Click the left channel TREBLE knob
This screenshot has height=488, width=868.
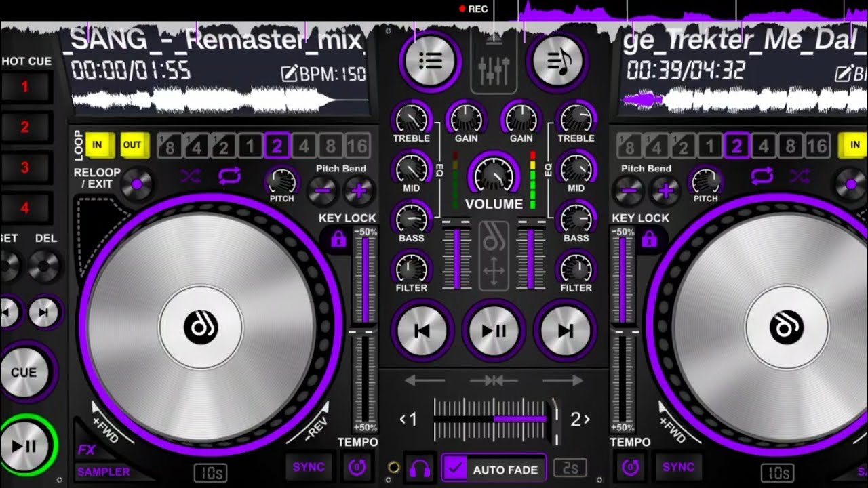[x=412, y=119]
